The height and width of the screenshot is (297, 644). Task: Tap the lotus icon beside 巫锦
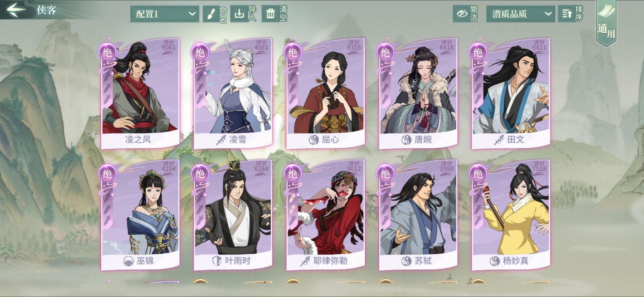[128, 261]
